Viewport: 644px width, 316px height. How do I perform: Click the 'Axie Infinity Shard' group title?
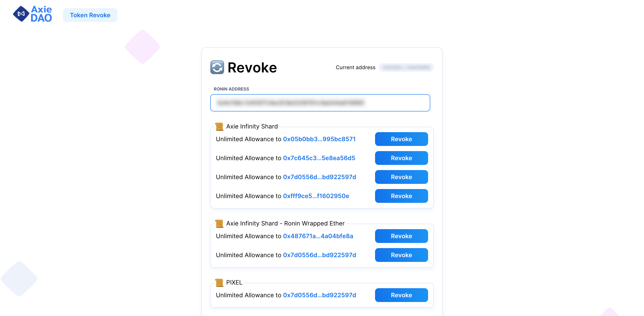tap(252, 126)
